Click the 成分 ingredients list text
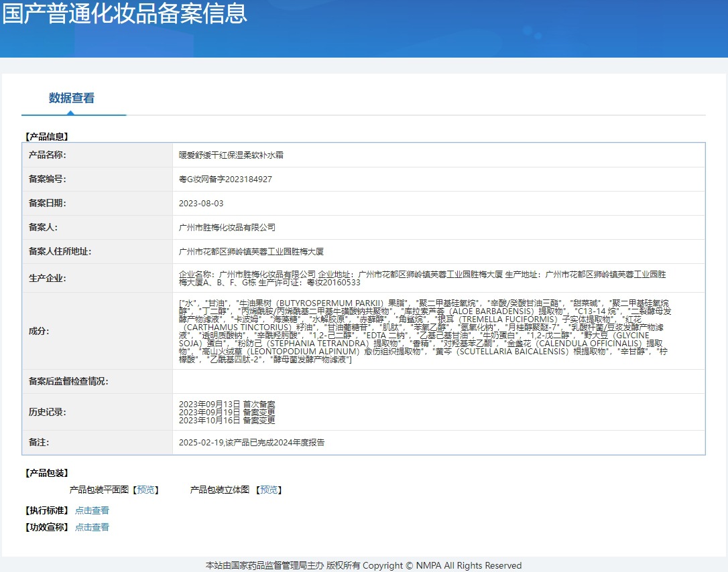728x572 pixels. pyautogui.click(x=425, y=331)
